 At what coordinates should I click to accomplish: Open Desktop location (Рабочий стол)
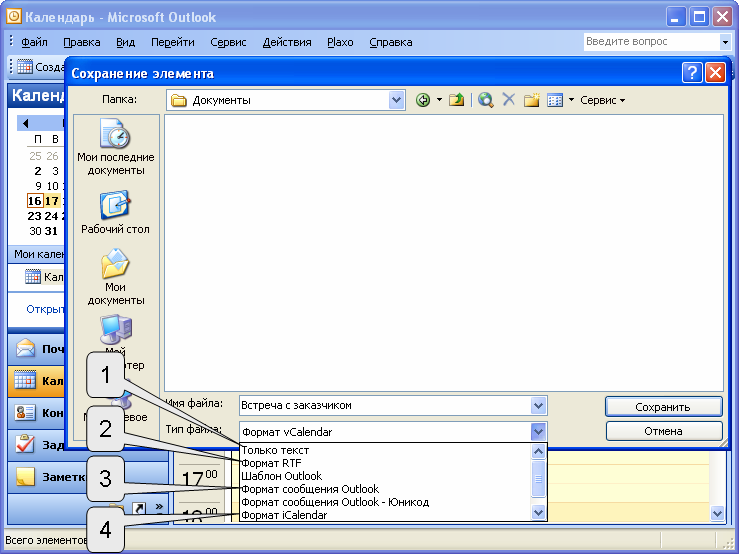tap(115, 212)
